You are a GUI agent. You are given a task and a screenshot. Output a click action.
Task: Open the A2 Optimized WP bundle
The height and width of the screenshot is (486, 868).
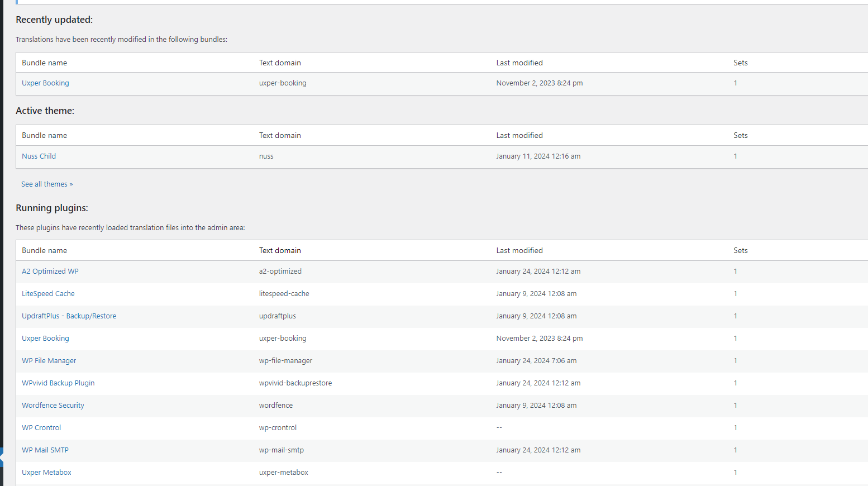50,271
